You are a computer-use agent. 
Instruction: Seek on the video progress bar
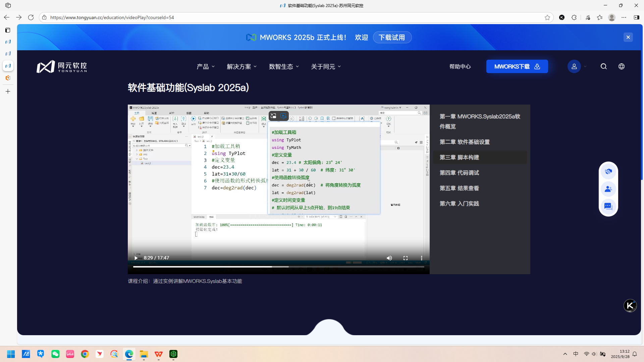tap(278, 267)
